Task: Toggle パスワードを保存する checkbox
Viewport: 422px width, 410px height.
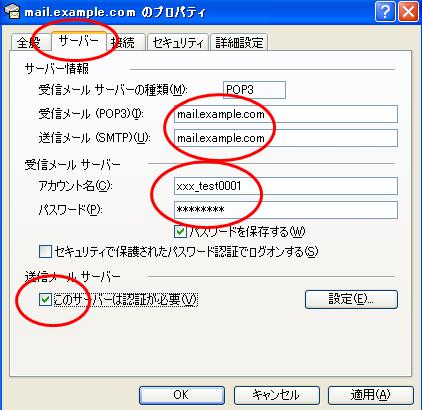Action: (x=180, y=232)
